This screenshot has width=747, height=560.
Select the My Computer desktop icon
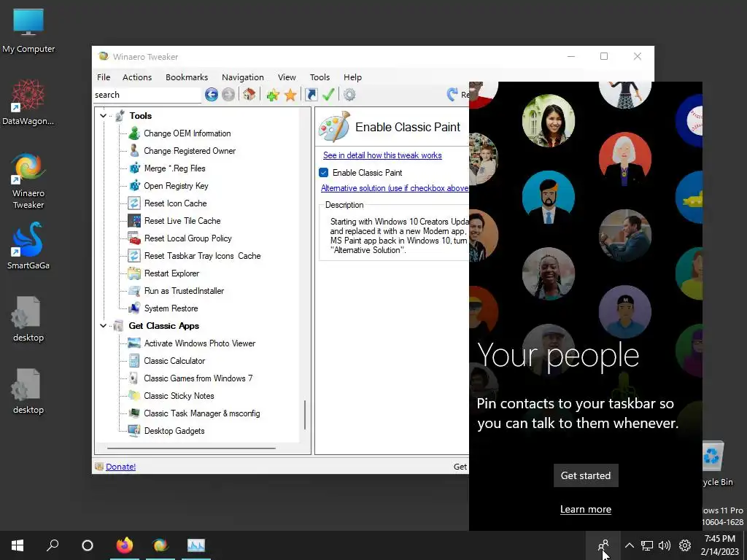(28, 31)
